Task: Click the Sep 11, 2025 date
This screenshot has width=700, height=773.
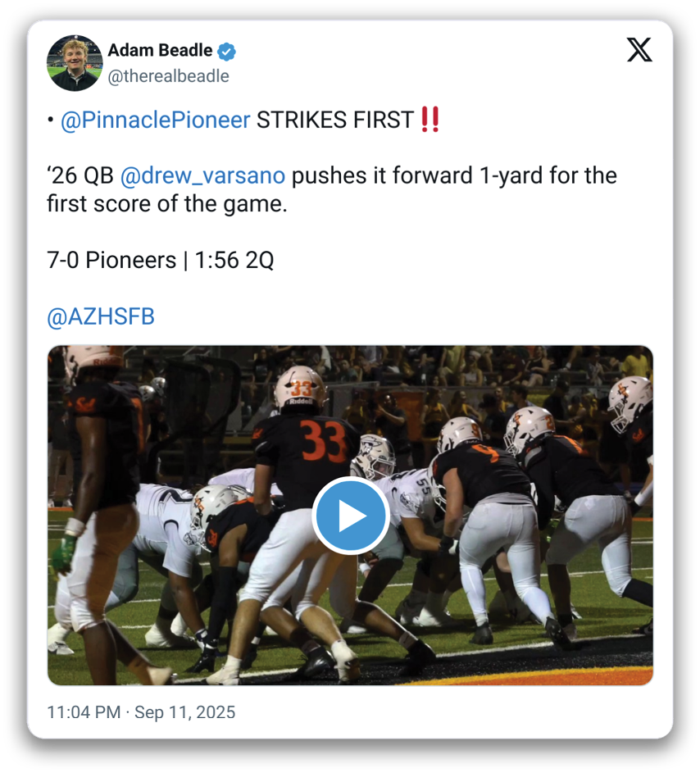Action: click(185, 712)
